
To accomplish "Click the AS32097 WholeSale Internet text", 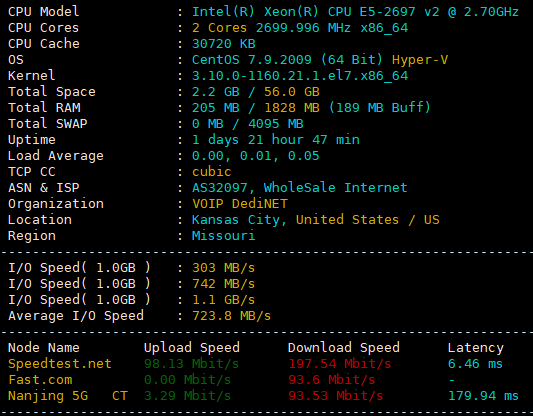I will (x=300, y=188).
